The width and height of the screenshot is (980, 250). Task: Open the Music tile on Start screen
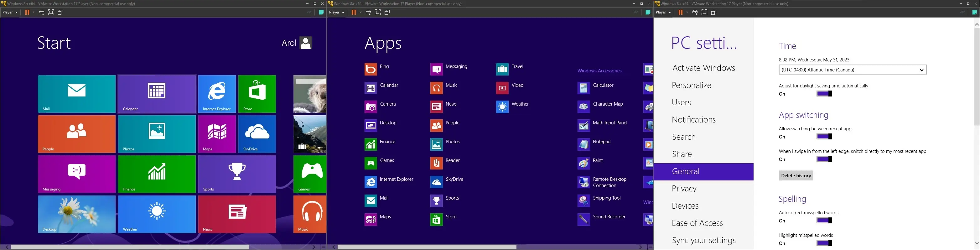(x=310, y=214)
